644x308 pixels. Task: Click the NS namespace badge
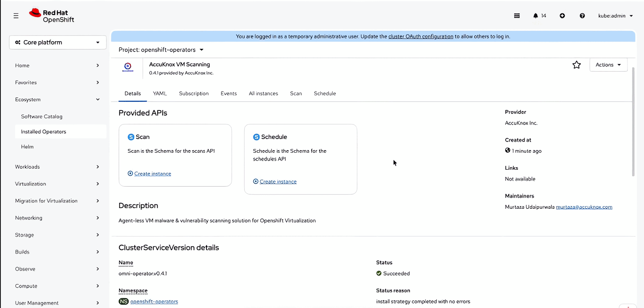tap(124, 301)
